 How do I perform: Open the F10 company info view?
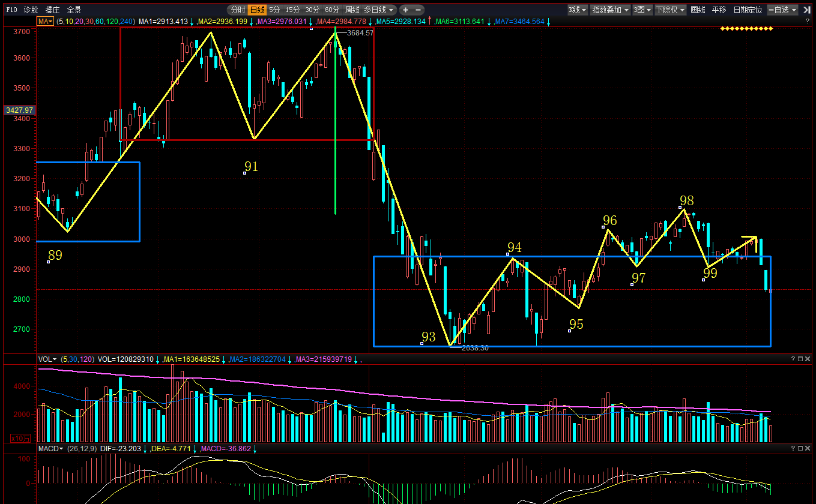click(12, 10)
